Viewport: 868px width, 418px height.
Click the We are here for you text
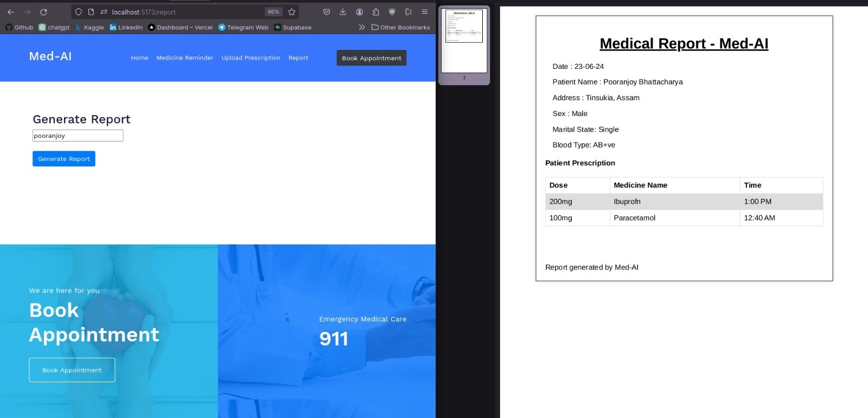click(x=64, y=291)
